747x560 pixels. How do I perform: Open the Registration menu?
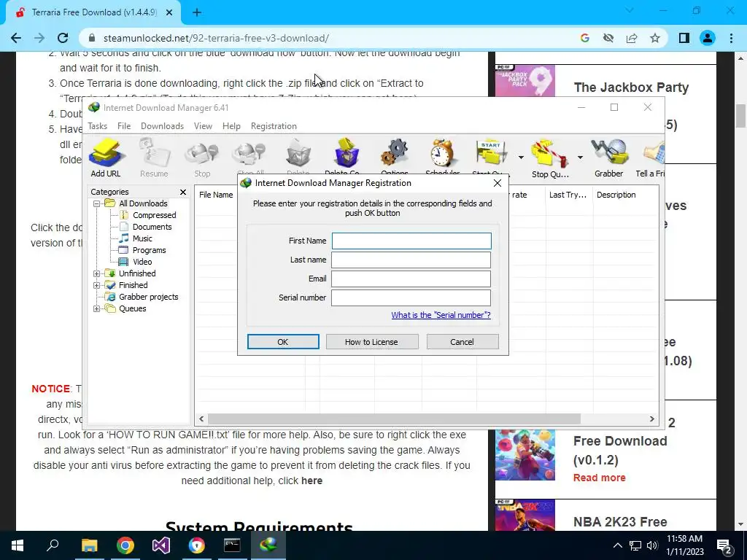[x=274, y=126]
